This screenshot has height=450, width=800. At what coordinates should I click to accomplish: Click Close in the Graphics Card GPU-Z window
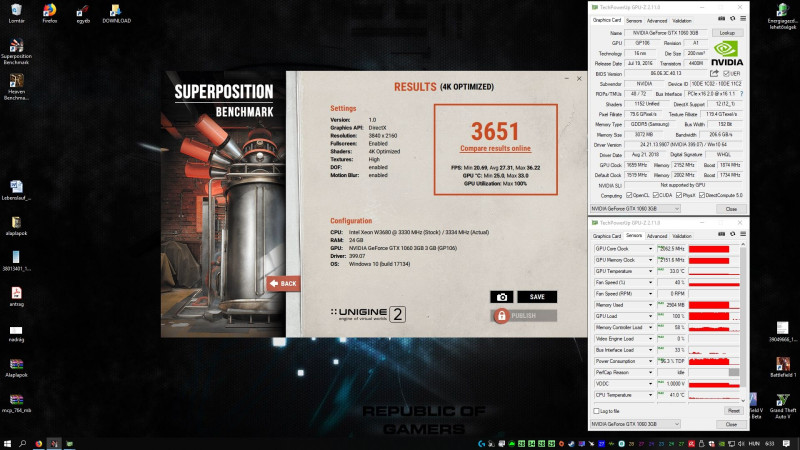731,209
